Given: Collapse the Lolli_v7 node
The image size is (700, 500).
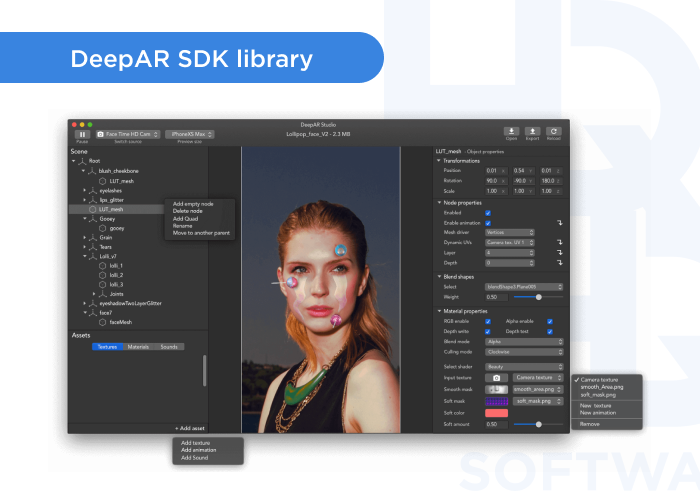Looking at the screenshot, I should point(84,256).
